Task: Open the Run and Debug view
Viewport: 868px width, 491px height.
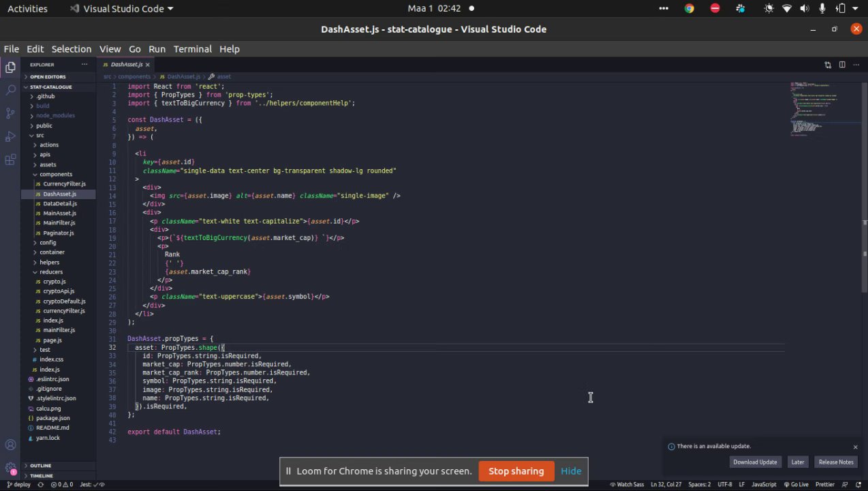Action: pyautogui.click(x=10, y=136)
